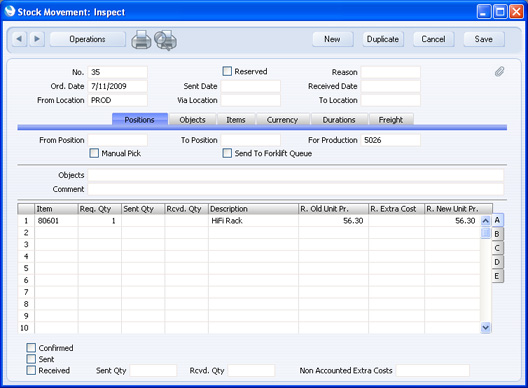
Task: Select flip B of the table
Action: [x=497, y=234]
